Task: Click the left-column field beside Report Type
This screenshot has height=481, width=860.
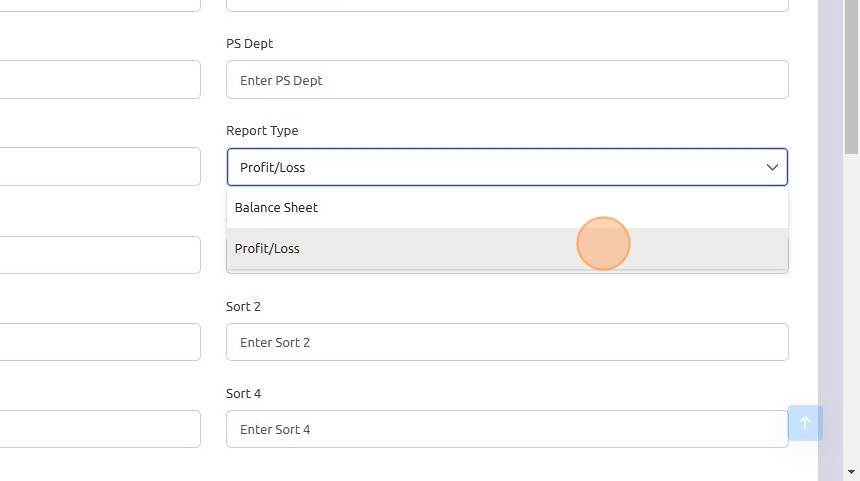Action: tap(100, 167)
